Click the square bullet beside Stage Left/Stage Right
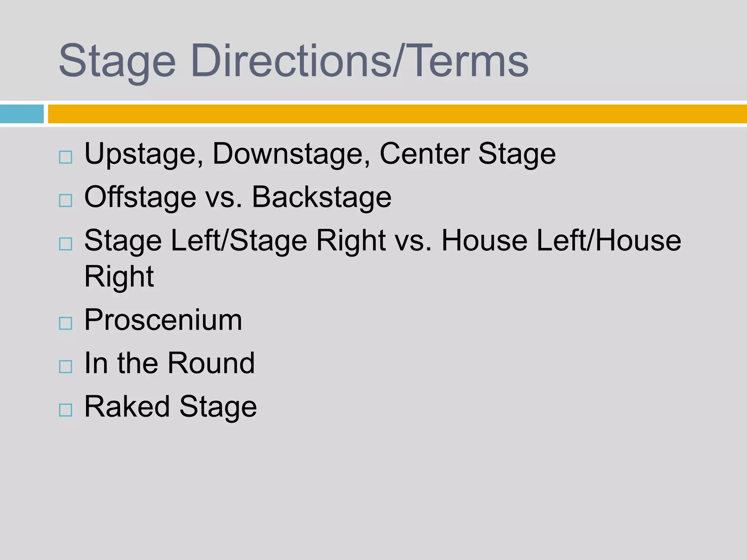747x560 pixels. tap(66, 244)
